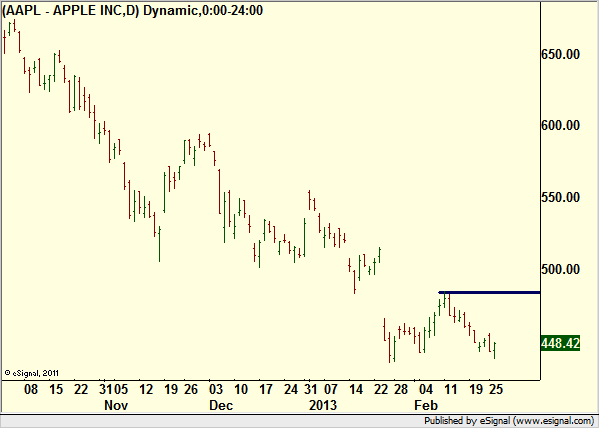Click the 14 date label on axis

point(356,389)
